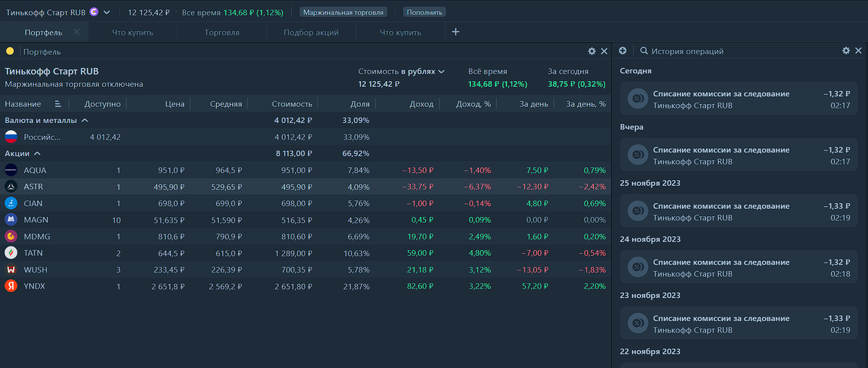Click commission icon for today's operation
The width and height of the screenshot is (868, 368).
[x=637, y=98]
